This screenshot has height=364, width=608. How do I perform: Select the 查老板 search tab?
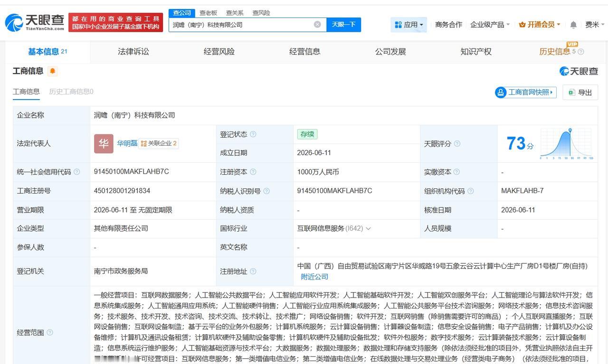(208, 13)
